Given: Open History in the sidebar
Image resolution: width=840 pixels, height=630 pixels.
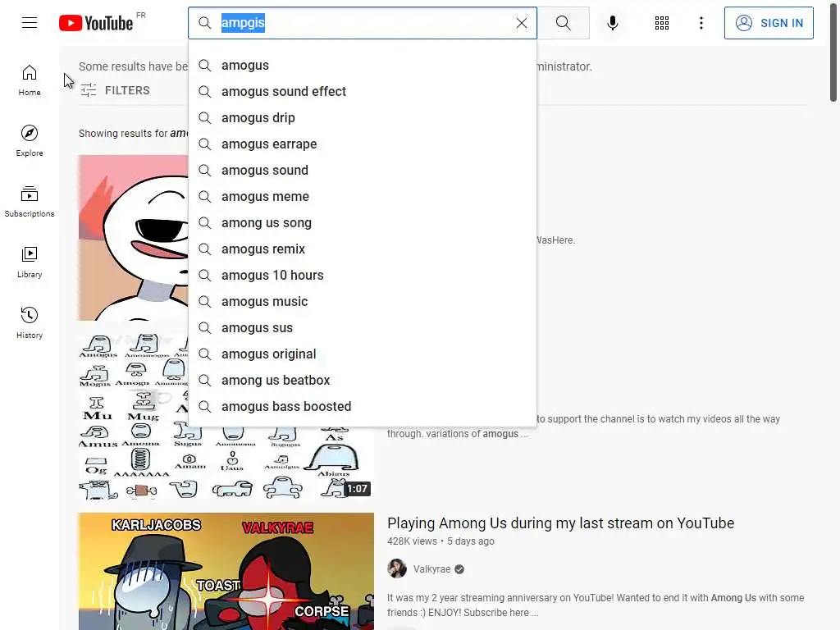Looking at the screenshot, I should point(30,322).
